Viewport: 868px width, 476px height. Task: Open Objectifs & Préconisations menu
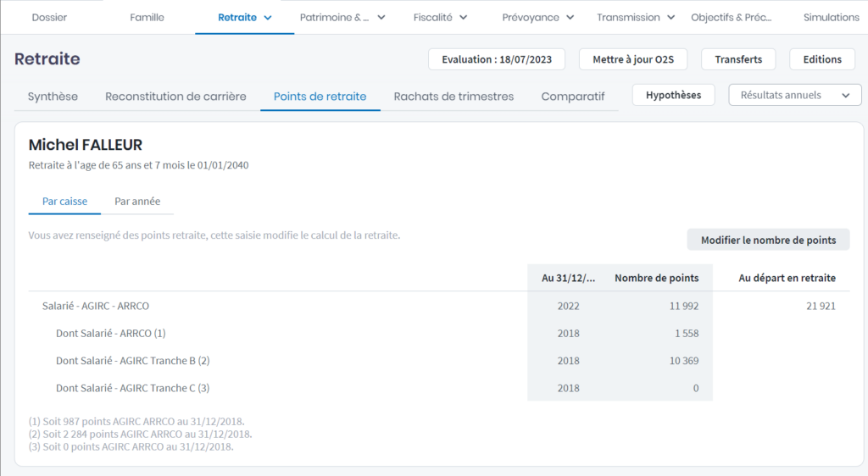(x=730, y=17)
